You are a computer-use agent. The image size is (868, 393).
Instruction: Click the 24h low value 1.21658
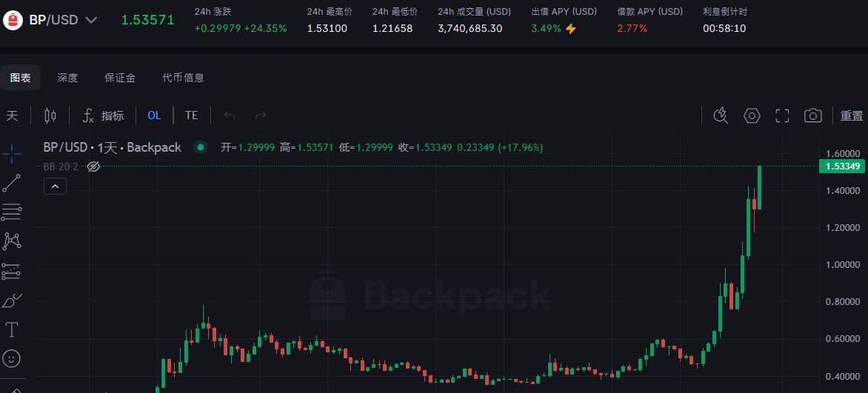pyautogui.click(x=393, y=28)
